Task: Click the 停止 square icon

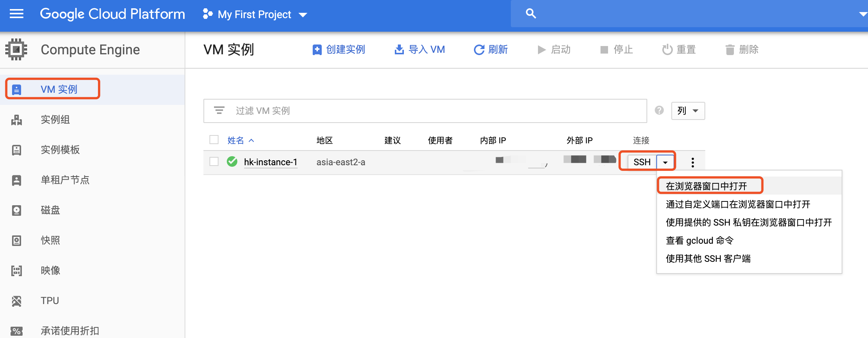Action: (x=604, y=50)
